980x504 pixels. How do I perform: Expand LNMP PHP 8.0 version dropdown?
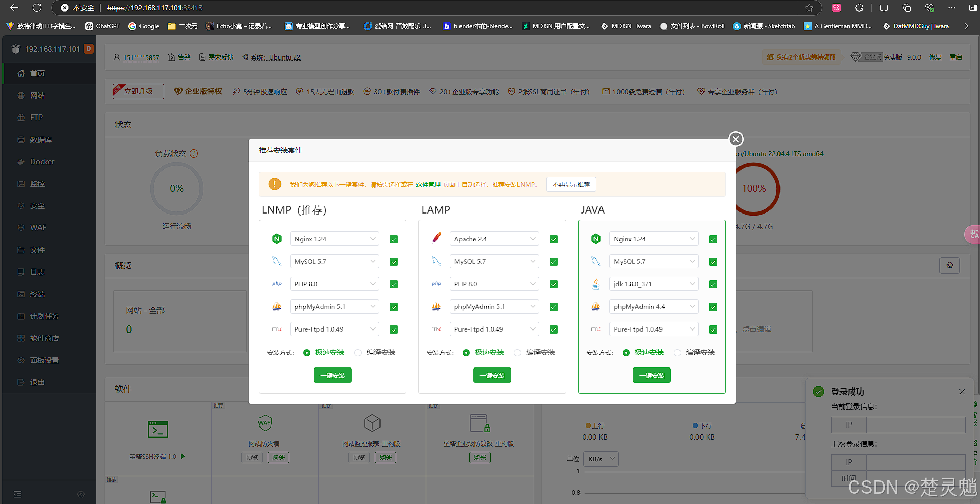(335, 284)
